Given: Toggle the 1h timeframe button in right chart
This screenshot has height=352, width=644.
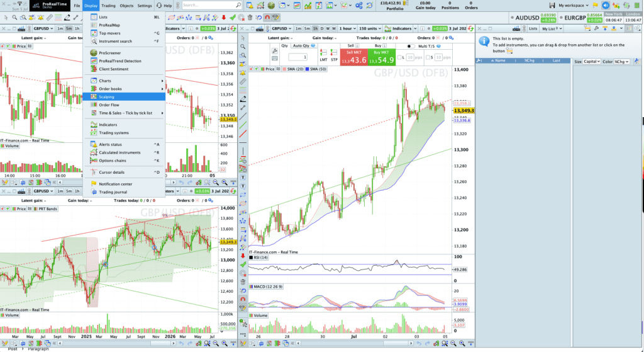Looking at the screenshot, I should [315, 28].
